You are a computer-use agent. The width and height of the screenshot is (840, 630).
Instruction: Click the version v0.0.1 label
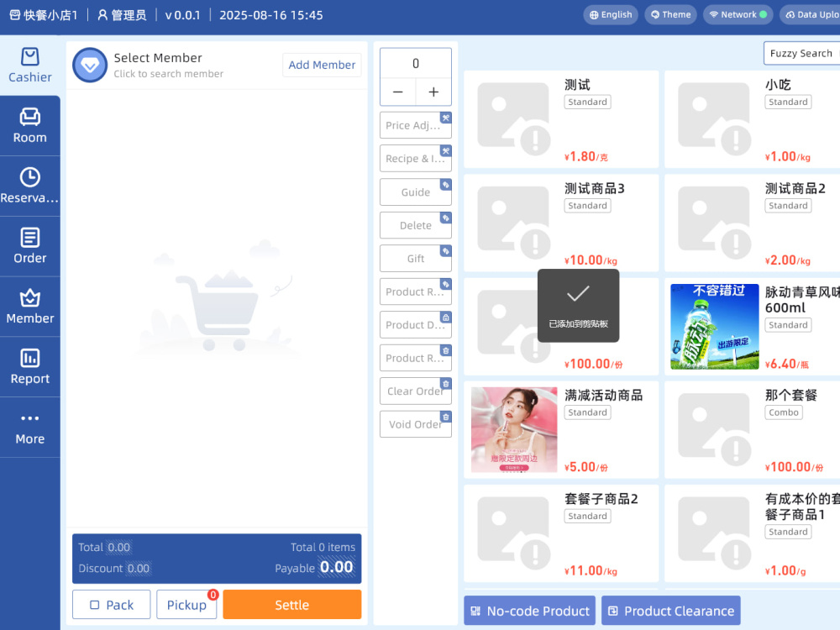(182, 15)
